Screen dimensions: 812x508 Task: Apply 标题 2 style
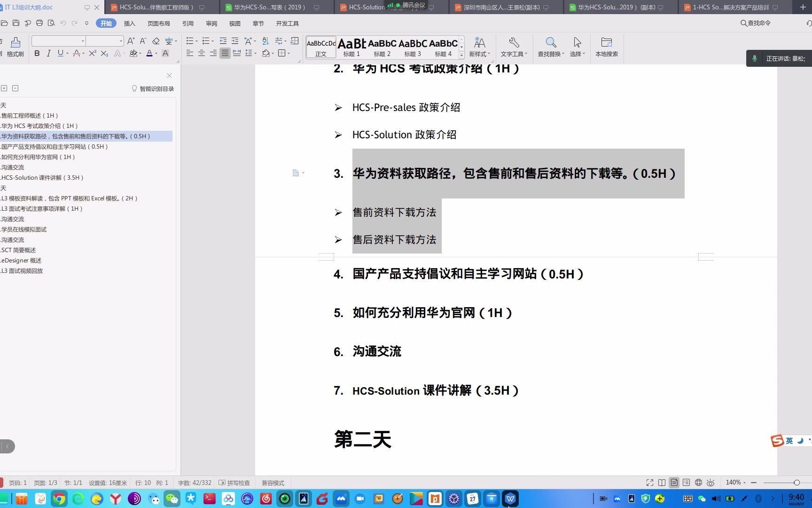click(x=382, y=47)
